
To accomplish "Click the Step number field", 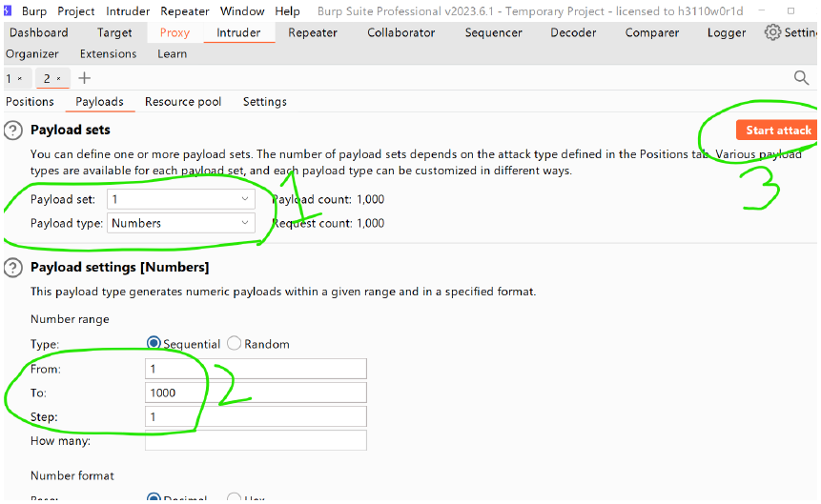I will click(256, 416).
